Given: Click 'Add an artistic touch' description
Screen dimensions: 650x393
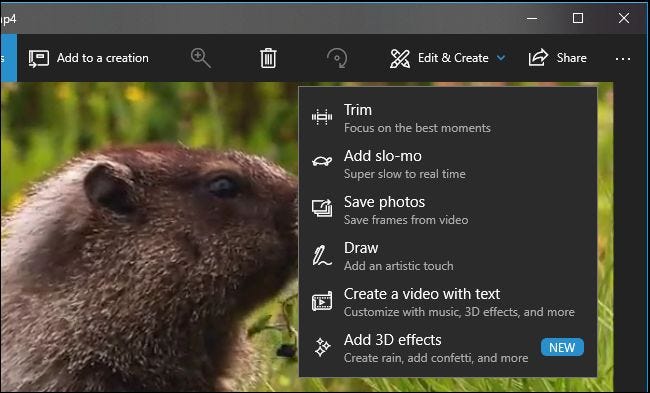Looking at the screenshot, I should 398,266.
